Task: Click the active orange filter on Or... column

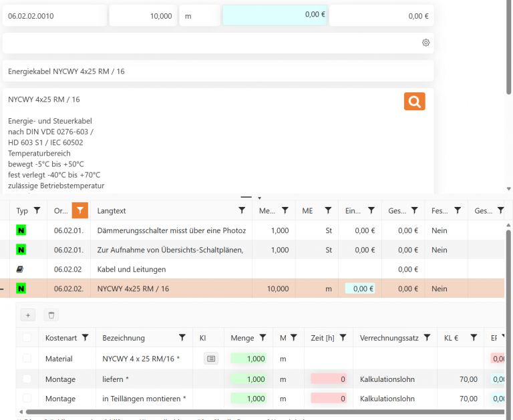Action: click(79, 210)
